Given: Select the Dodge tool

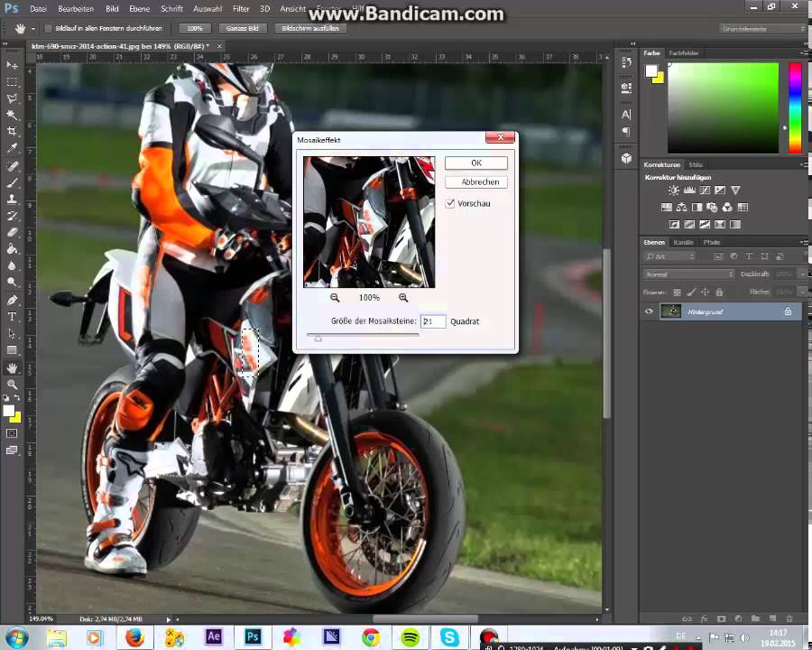Looking at the screenshot, I should click(12, 282).
